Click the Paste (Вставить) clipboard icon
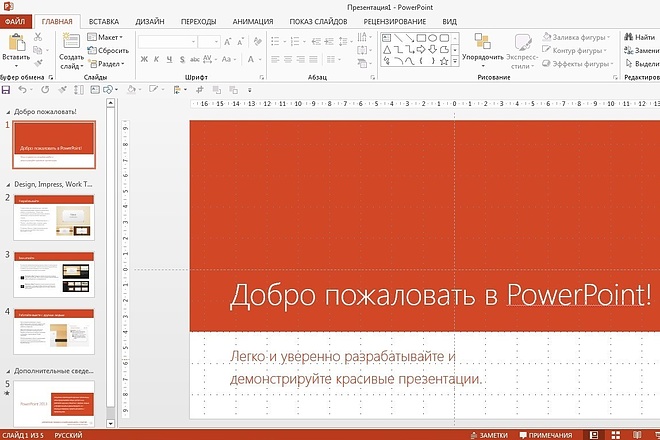The width and height of the screenshot is (660, 440). (x=17, y=43)
